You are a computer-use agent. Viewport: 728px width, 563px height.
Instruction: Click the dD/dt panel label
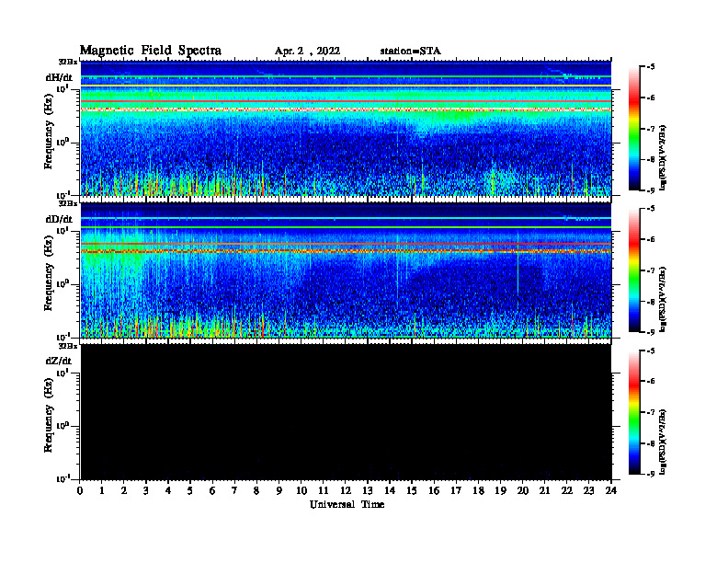pos(59,219)
